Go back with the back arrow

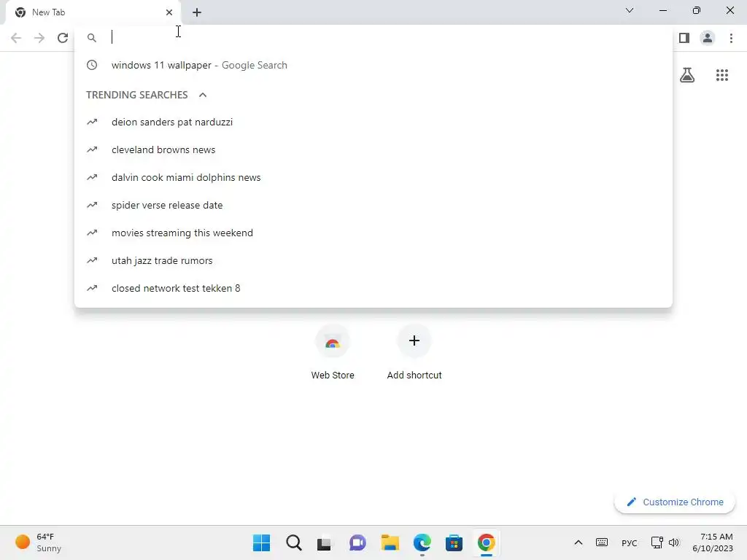pos(16,38)
